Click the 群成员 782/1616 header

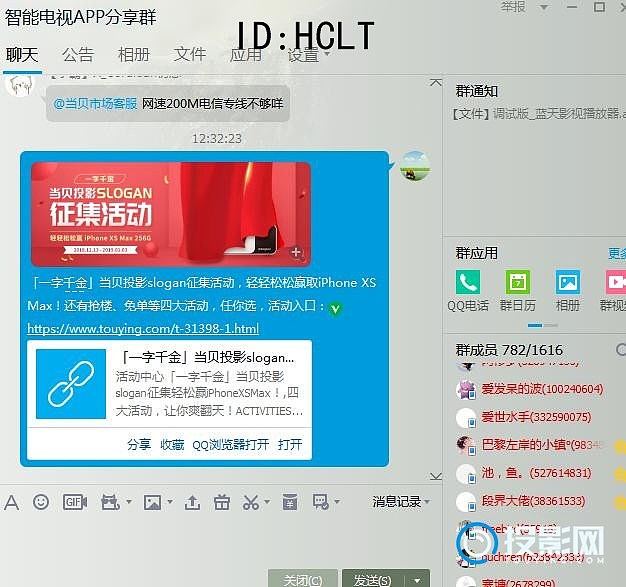pos(509,350)
